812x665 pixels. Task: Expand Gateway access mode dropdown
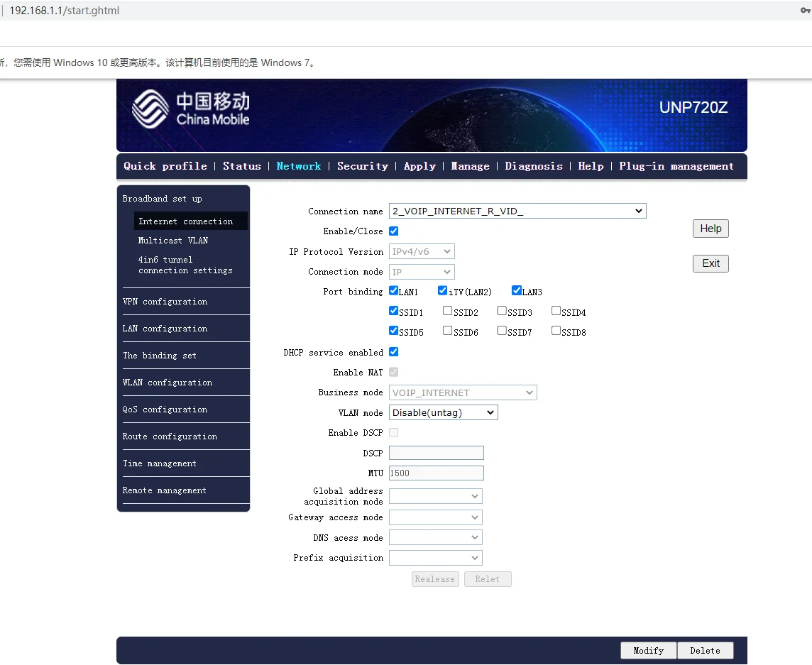click(436, 517)
